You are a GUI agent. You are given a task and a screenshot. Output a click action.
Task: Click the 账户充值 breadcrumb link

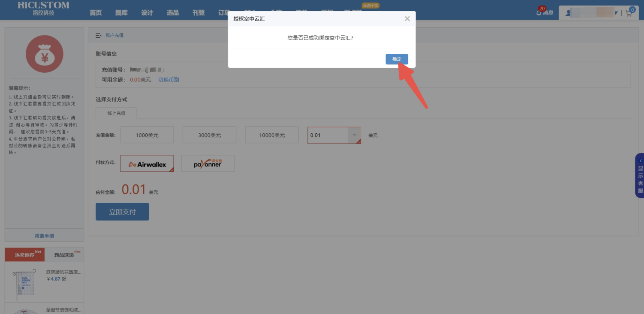[x=115, y=35]
